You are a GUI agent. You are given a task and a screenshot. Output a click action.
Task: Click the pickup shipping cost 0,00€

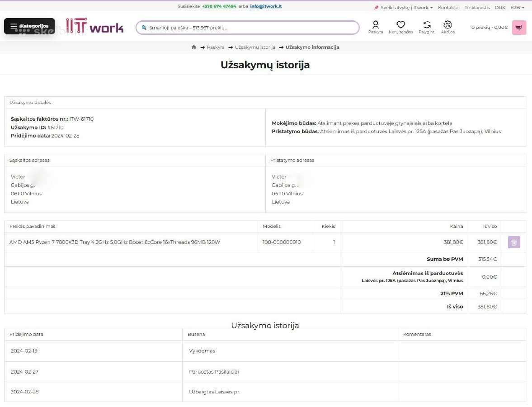(489, 277)
